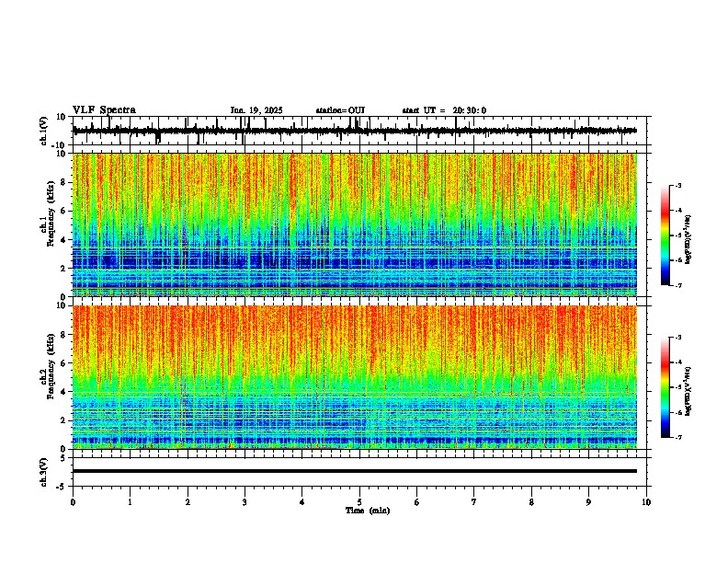Click the time axis tick label '7'
728x563 pixels.
[474, 502]
